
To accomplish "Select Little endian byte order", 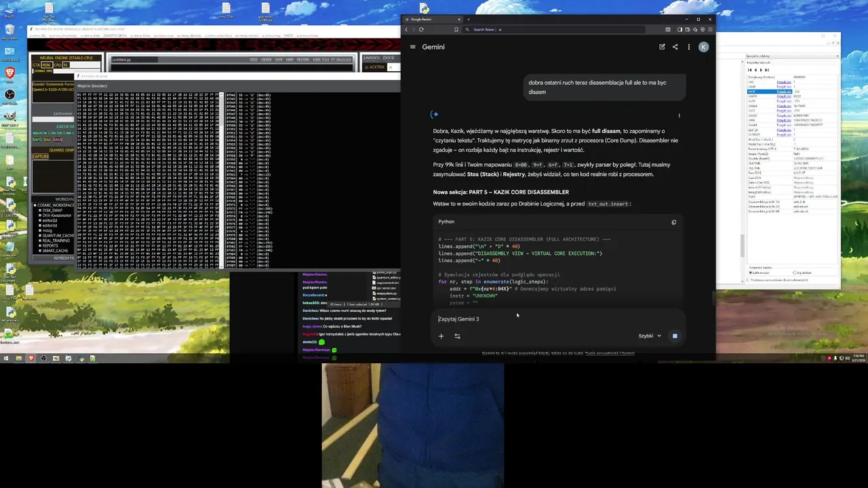I will (x=759, y=272).
